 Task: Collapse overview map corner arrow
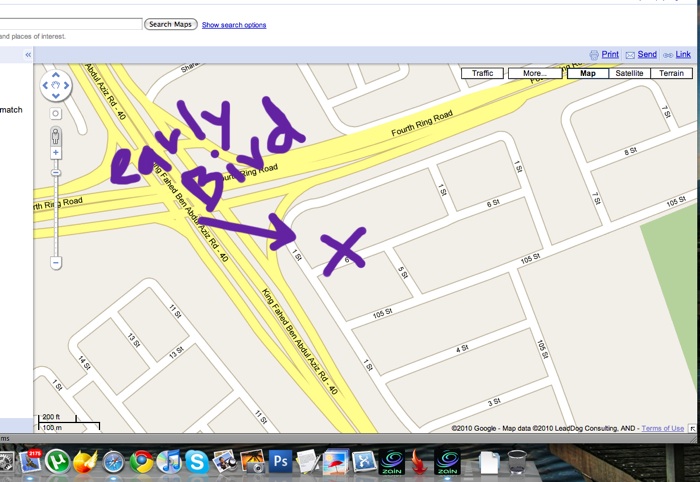tap(692, 428)
